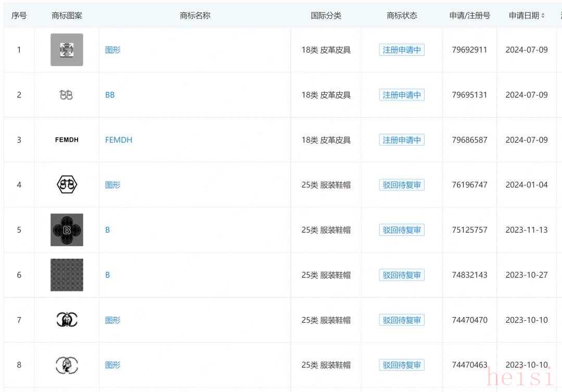Open the 图形 link in row 1
Image resolution: width=562 pixels, height=392 pixels.
coord(112,50)
